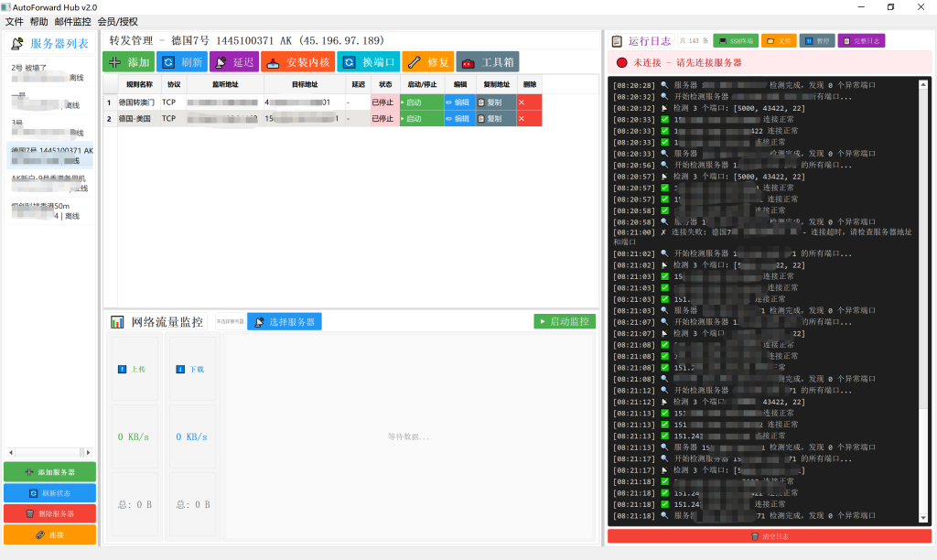Click log scrollbar up arrow

923,85
